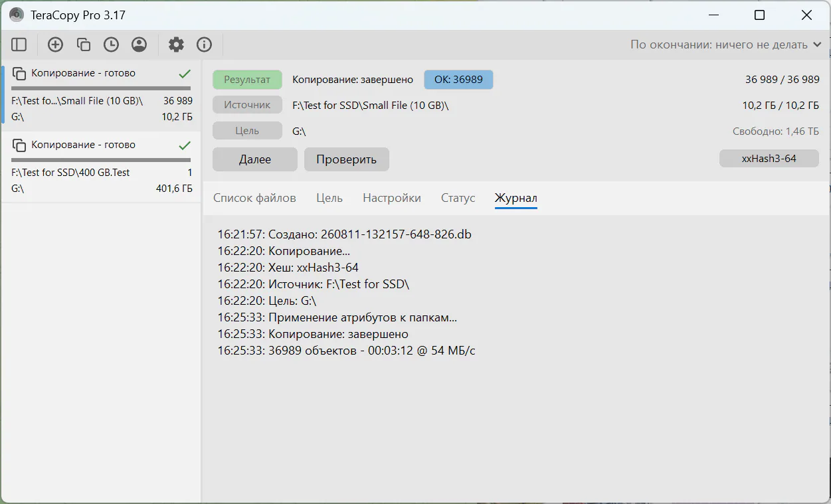Click the '401,6 ГБ' size in sidebar
Viewport: 831px width, 504px height.
[x=174, y=189]
